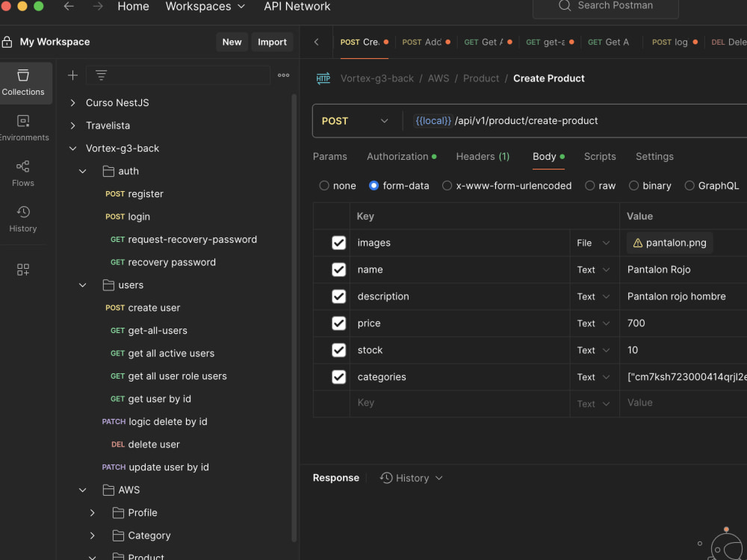
Task: Click the search magnifier icon
Action: (x=565, y=6)
